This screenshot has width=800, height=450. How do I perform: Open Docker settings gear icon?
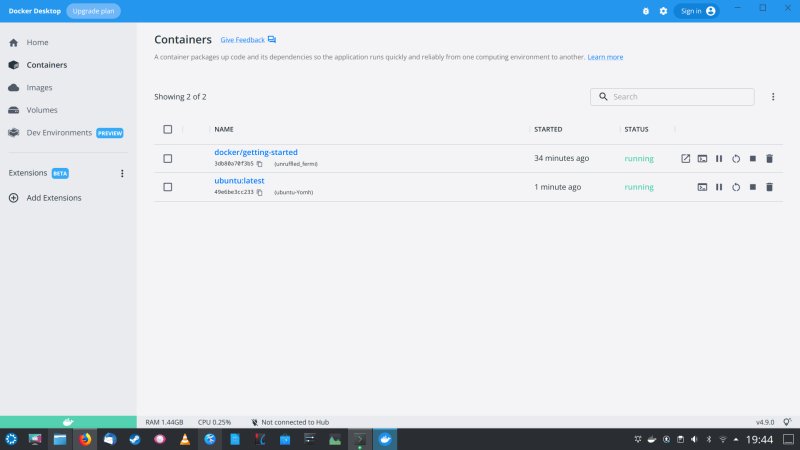tap(662, 11)
